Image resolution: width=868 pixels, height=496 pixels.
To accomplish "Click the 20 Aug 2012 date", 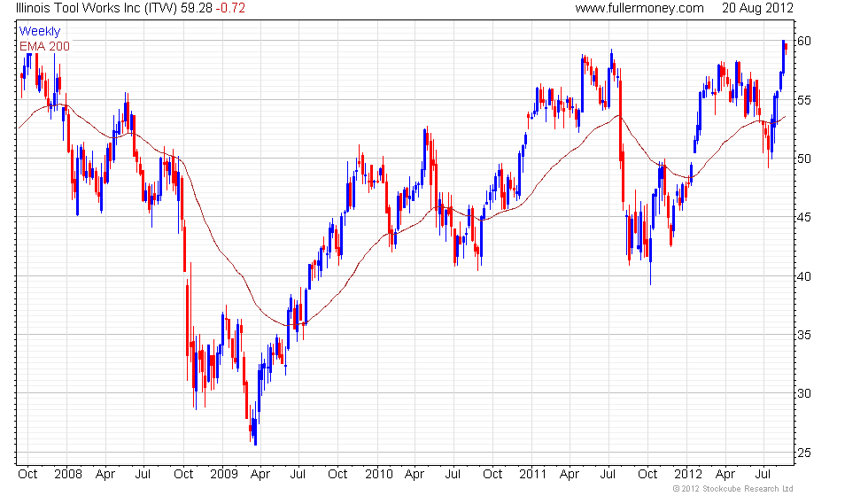I will coord(757,8).
